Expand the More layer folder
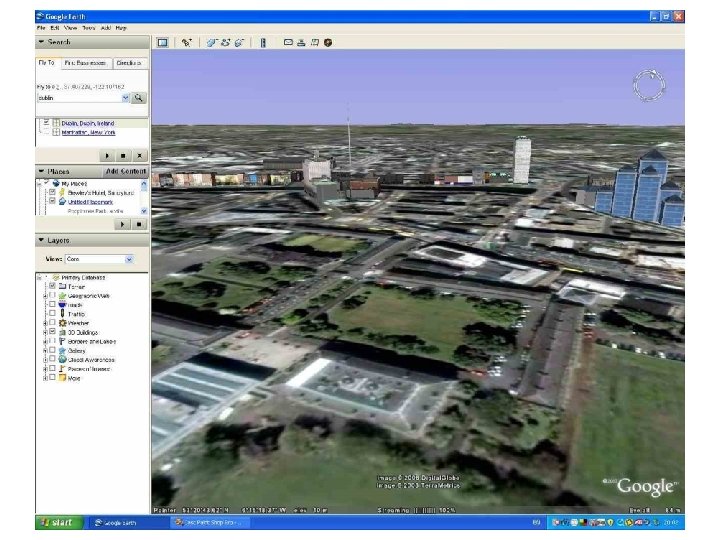The width and height of the screenshot is (720, 540). click(45, 378)
